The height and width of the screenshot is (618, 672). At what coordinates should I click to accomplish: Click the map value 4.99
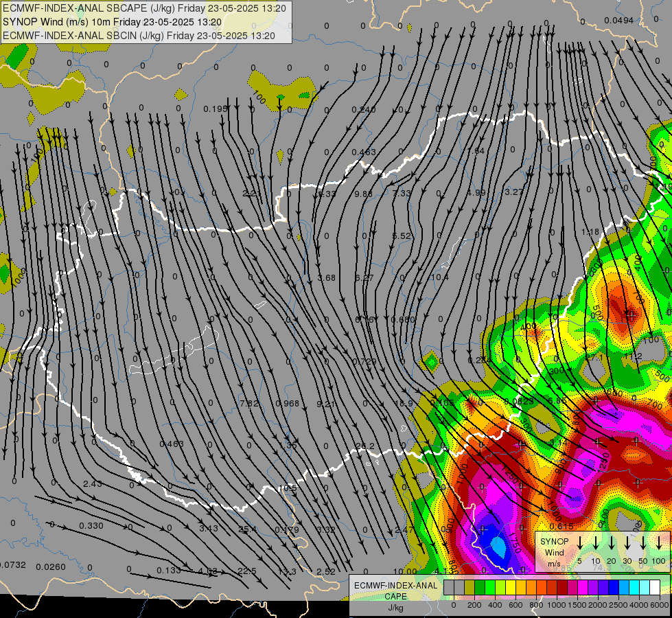(476, 192)
